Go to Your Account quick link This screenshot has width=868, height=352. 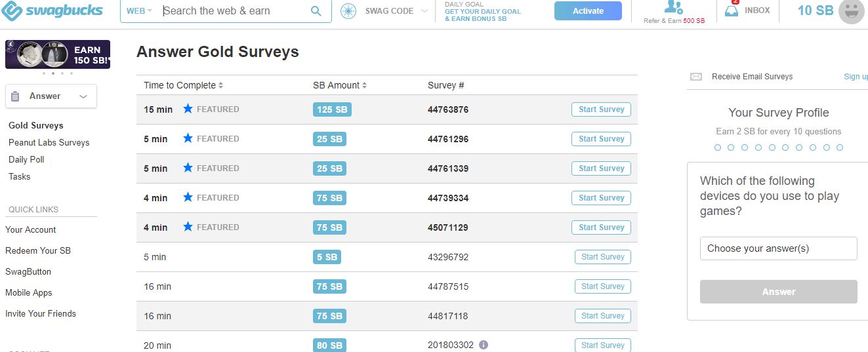(x=31, y=229)
